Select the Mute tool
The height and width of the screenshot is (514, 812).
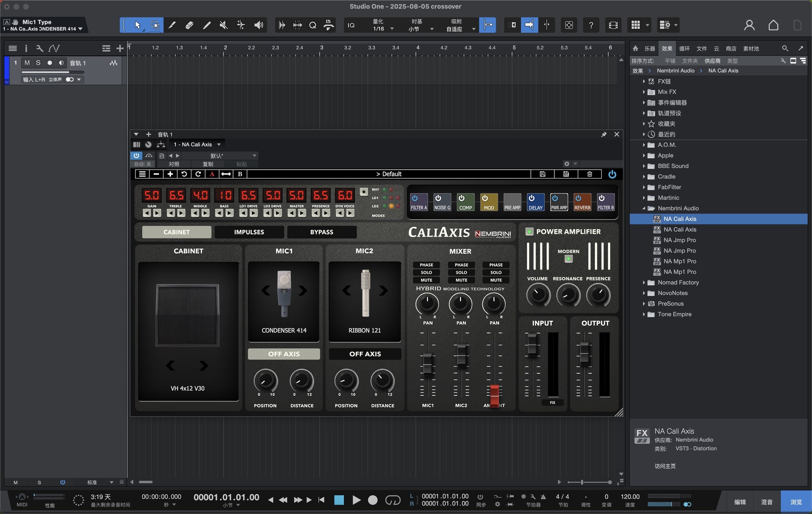[224, 25]
